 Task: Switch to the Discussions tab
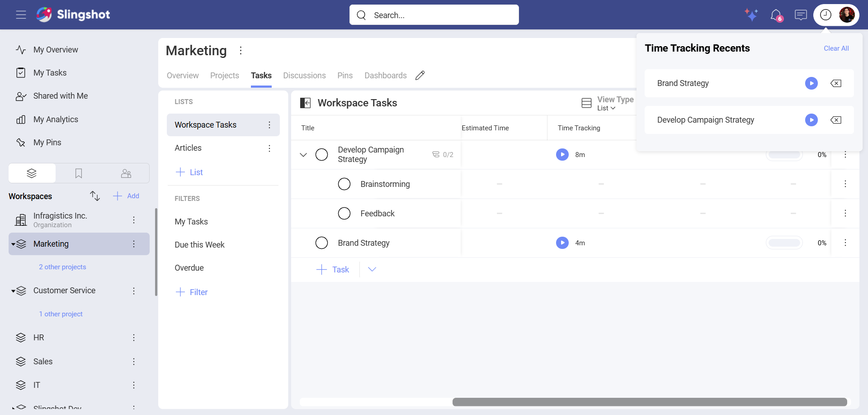[304, 76]
